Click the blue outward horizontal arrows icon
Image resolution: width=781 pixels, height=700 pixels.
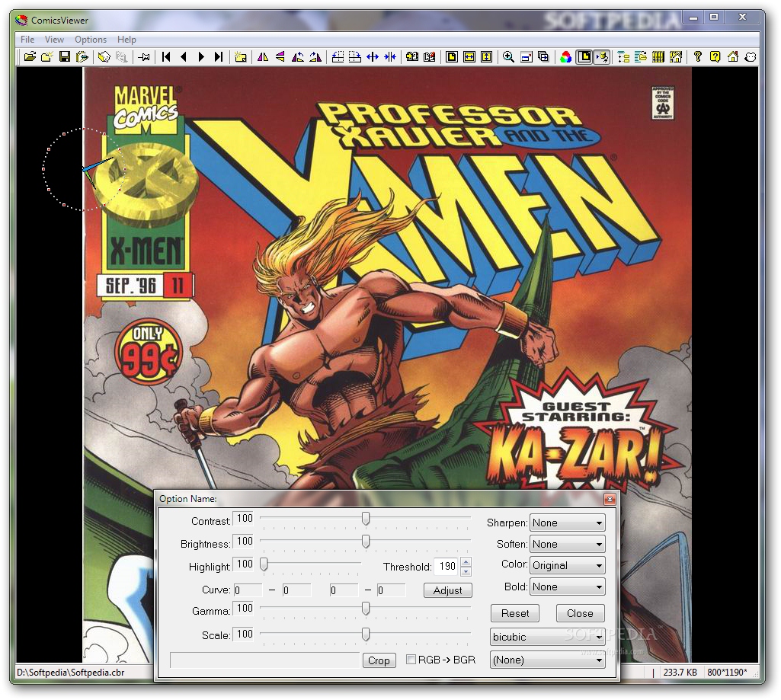coord(373,57)
